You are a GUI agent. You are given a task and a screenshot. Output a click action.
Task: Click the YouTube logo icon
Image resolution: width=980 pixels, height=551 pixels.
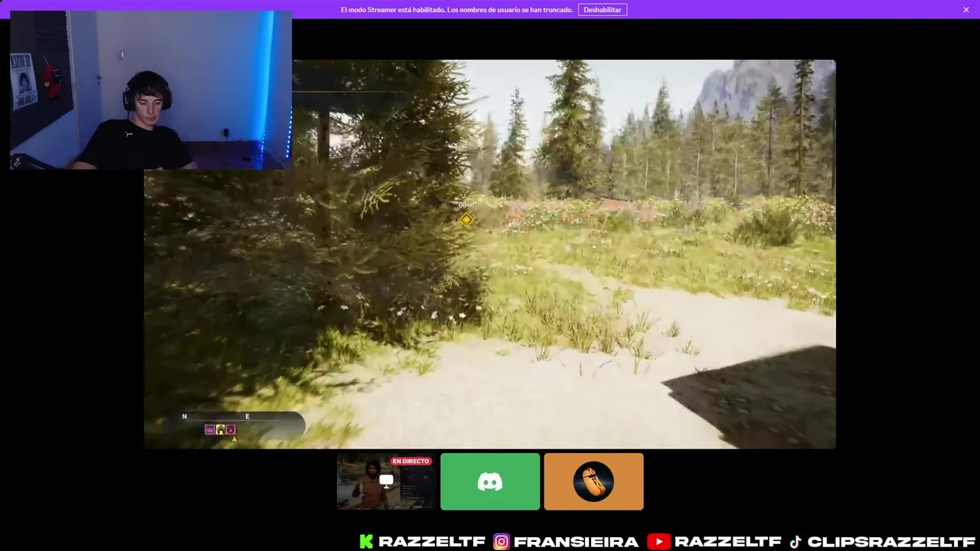pos(658,542)
